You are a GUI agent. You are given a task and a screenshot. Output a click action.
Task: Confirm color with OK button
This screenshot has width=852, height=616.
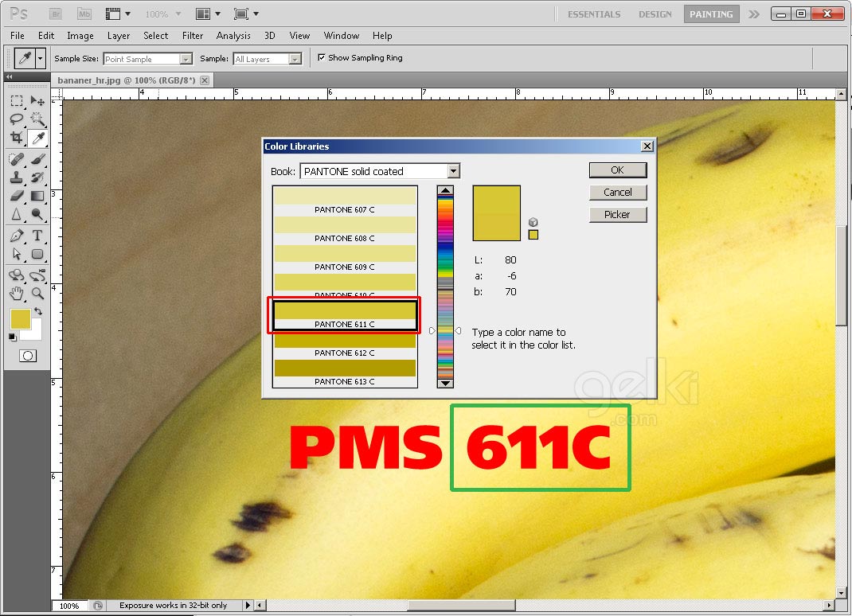pyautogui.click(x=618, y=170)
